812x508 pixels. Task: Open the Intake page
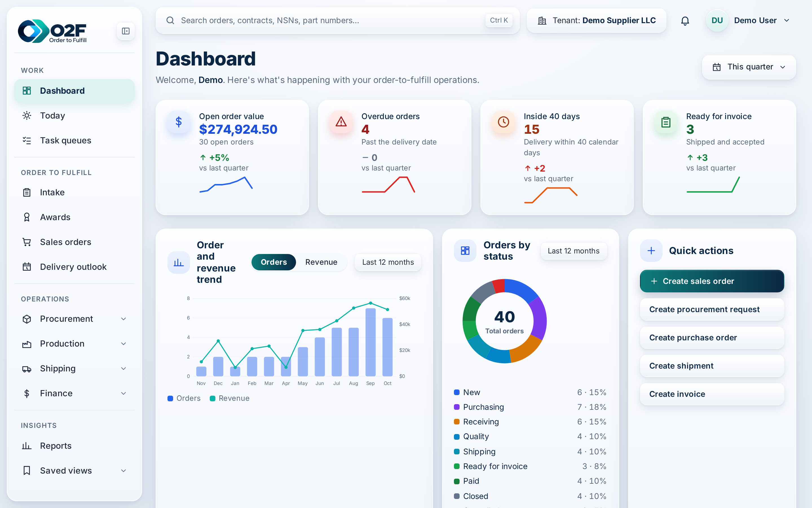click(x=74, y=192)
